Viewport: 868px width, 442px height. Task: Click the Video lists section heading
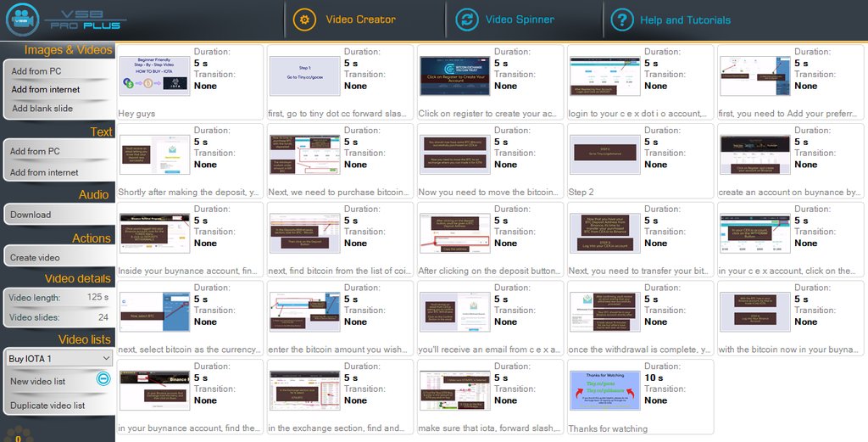[85, 339]
